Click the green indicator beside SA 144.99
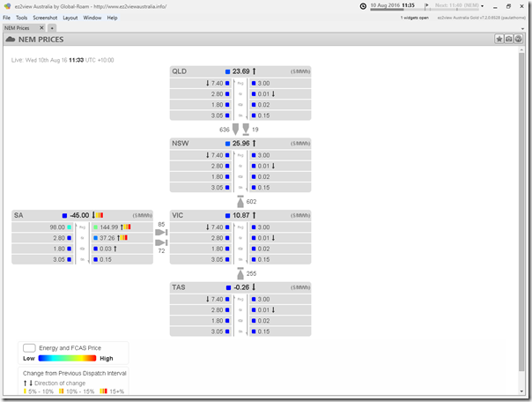 coord(96,227)
